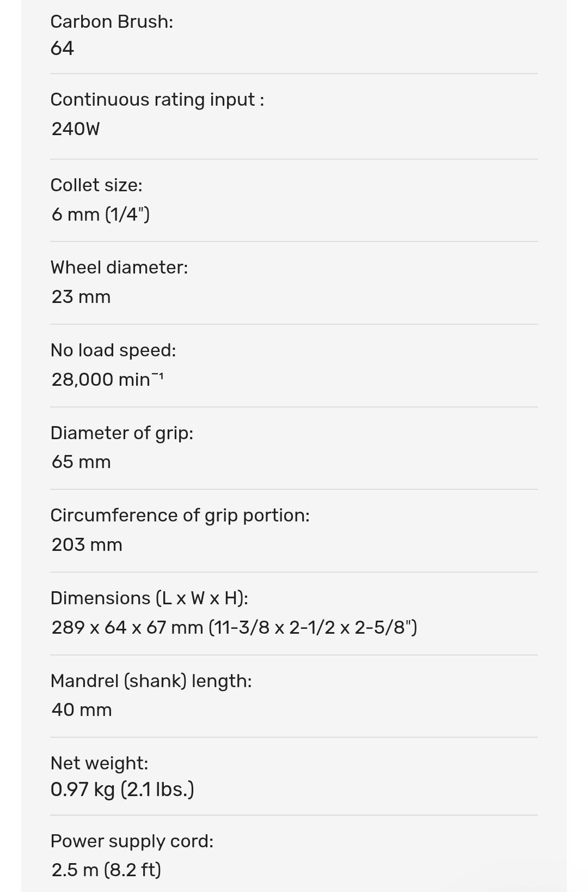Click the Dimensions (L x W x H) label
588x892 pixels.
[x=149, y=598]
